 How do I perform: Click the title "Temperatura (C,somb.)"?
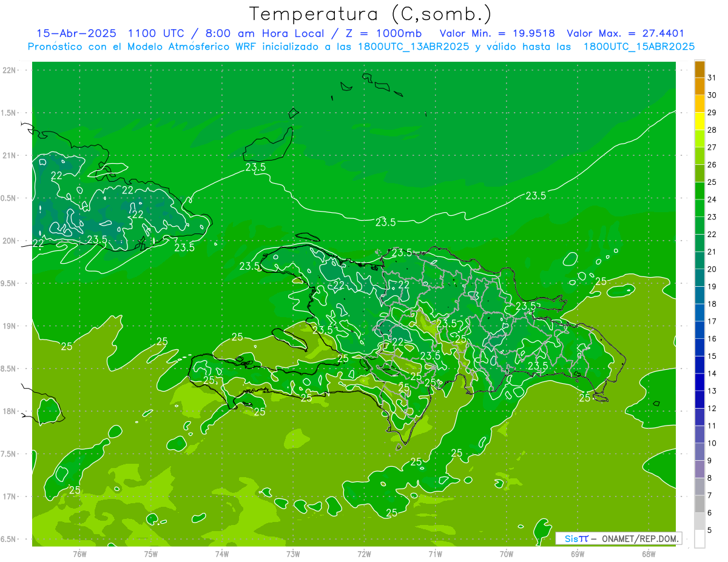pos(370,14)
